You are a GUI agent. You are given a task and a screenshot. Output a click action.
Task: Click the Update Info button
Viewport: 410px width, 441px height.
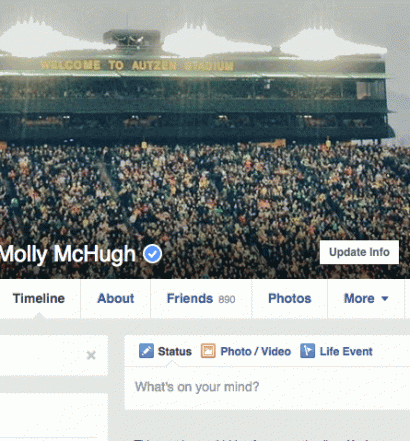coord(359,252)
